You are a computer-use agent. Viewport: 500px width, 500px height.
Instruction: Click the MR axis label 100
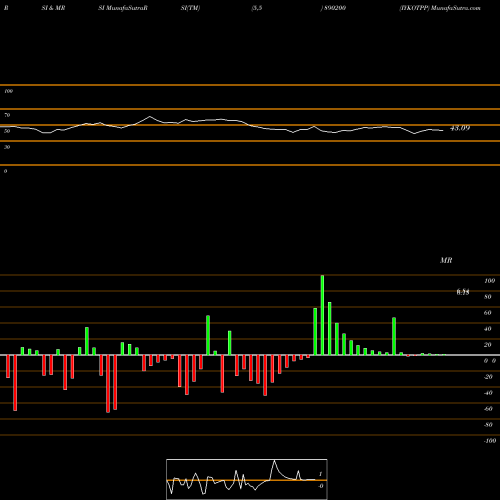pyautogui.click(x=489, y=281)
